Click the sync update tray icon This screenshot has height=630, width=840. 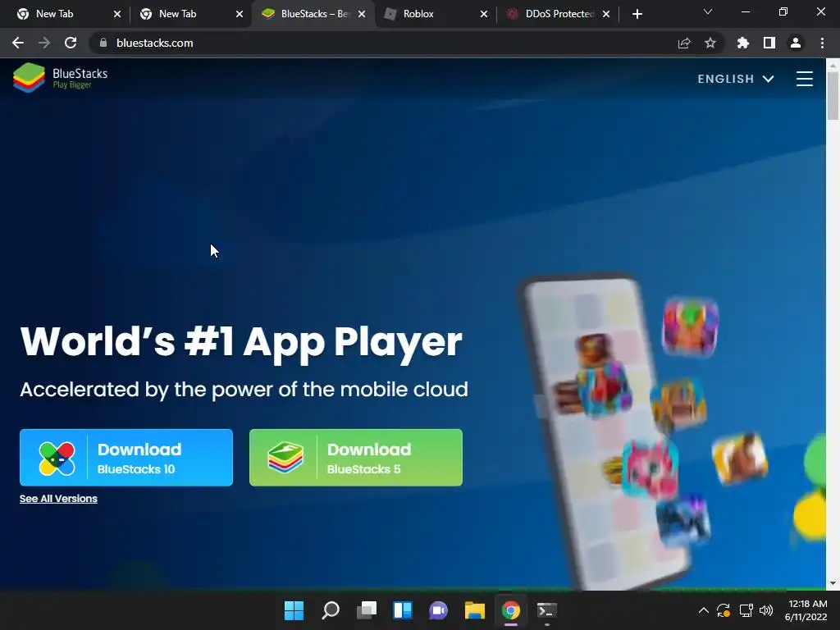tap(724, 610)
